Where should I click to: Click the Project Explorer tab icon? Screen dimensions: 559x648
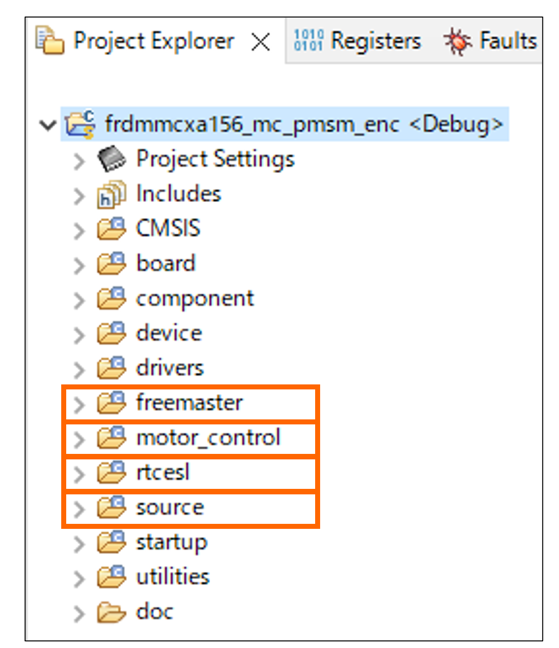click(x=50, y=40)
